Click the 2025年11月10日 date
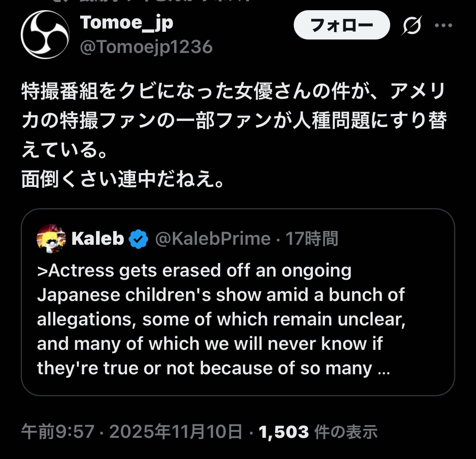The height and width of the screenshot is (459, 476). pos(176,432)
